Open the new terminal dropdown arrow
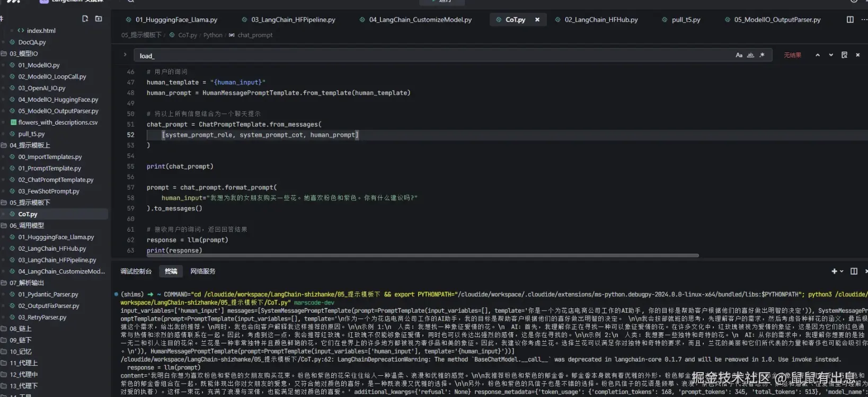The height and width of the screenshot is (397, 868). [x=842, y=271]
